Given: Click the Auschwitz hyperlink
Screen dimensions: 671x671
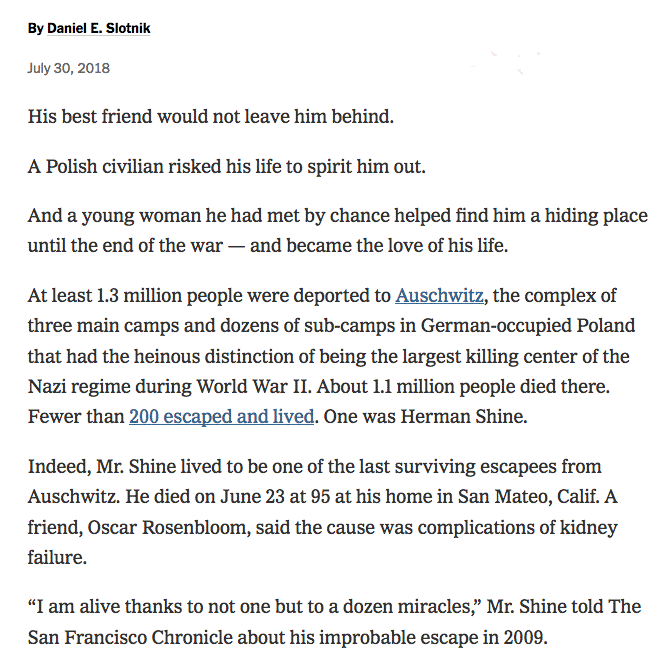Looking at the screenshot, I should (x=440, y=295).
